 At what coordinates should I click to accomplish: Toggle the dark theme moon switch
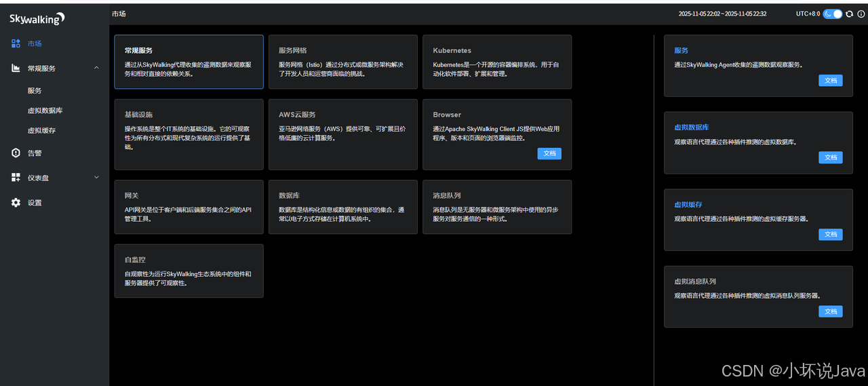click(x=833, y=14)
